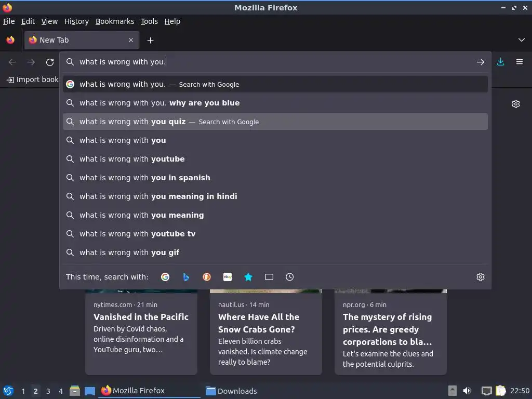Open the Downloads toolbar icon
This screenshot has height=399, width=532.
(500, 62)
